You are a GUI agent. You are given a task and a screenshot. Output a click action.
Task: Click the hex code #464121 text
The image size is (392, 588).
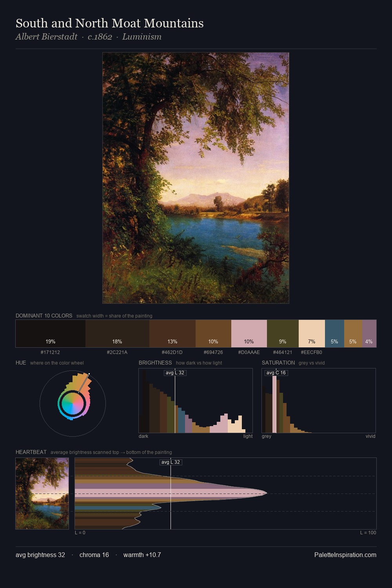tap(283, 352)
